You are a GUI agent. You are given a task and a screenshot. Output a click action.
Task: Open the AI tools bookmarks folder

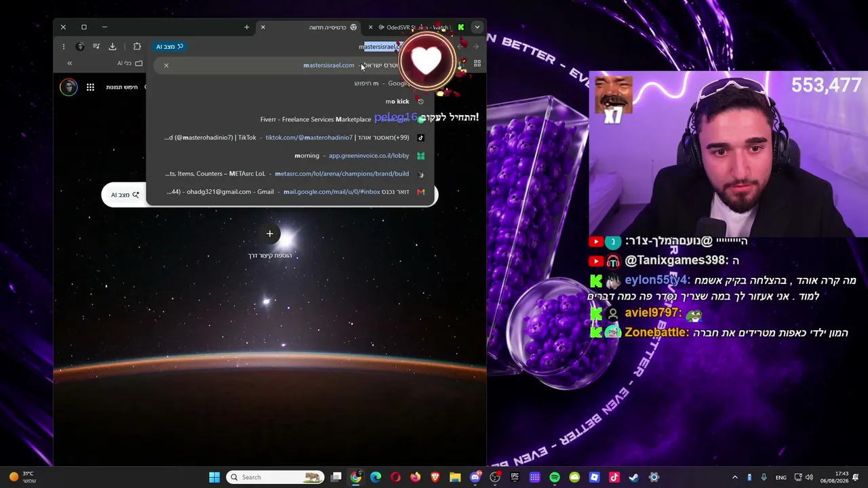130,63
